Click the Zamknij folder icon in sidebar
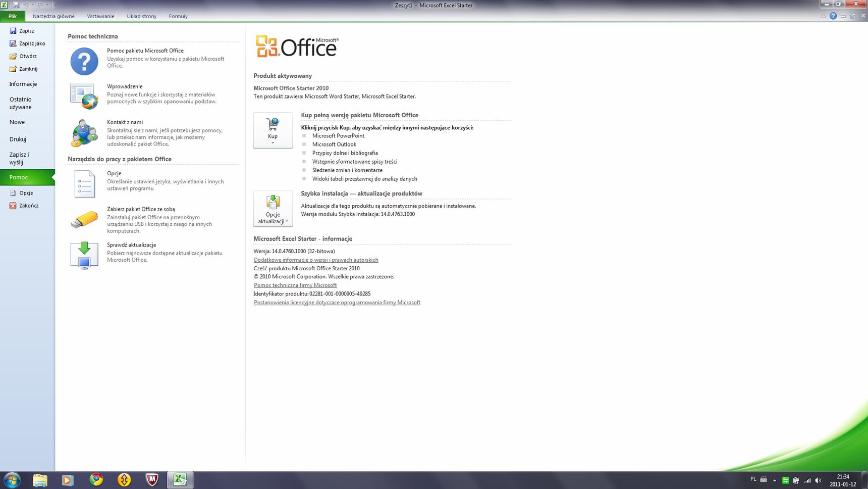The width and height of the screenshot is (868, 489). (x=13, y=69)
